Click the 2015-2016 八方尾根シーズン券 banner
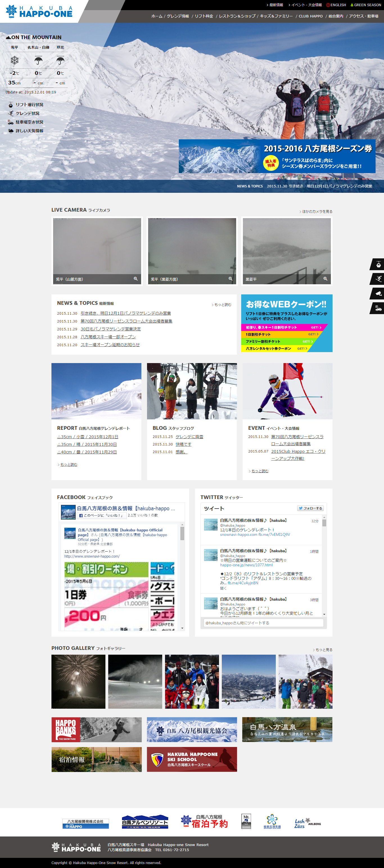 [277, 156]
